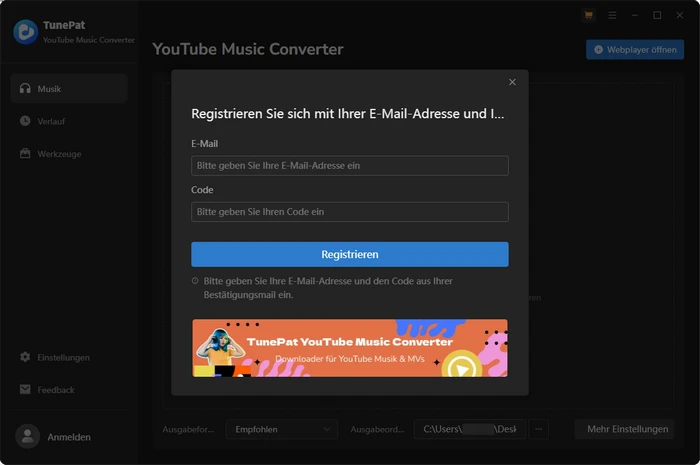This screenshot has height=465, width=700.
Task: Click the 'Ausgabefor...' label
Action: tap(188, 429)
